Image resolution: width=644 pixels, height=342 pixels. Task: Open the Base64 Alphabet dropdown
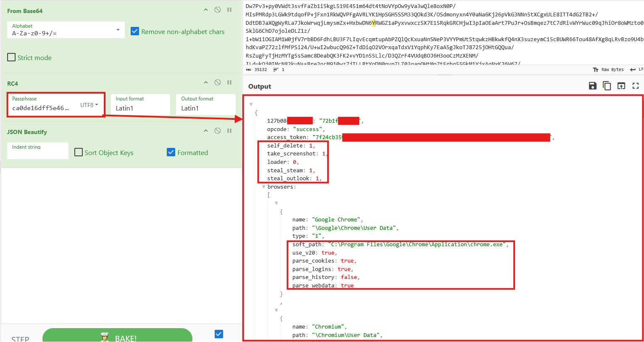point(118,30)
